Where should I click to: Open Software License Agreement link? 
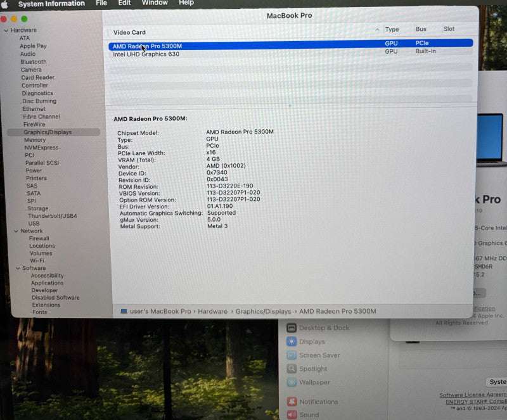coord(473,395)
